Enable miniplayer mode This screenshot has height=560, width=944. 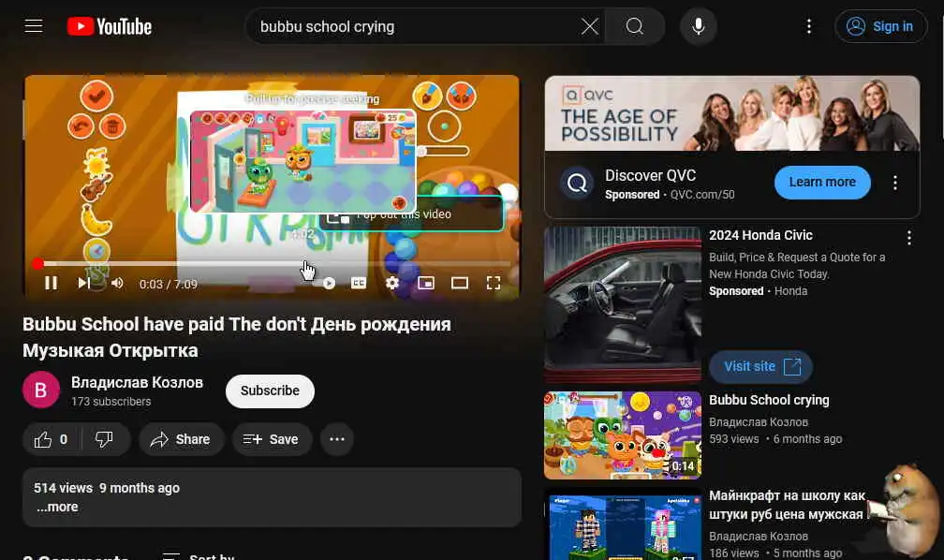(425, 283)
